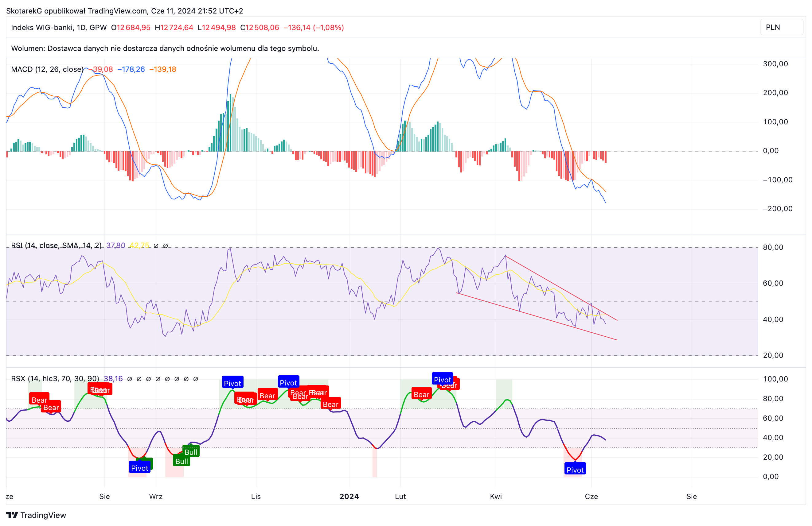Select the Indeks WIG-banki, 1D, GPW title
Viewport: 812px width, 526px height.
coord(59,28)
